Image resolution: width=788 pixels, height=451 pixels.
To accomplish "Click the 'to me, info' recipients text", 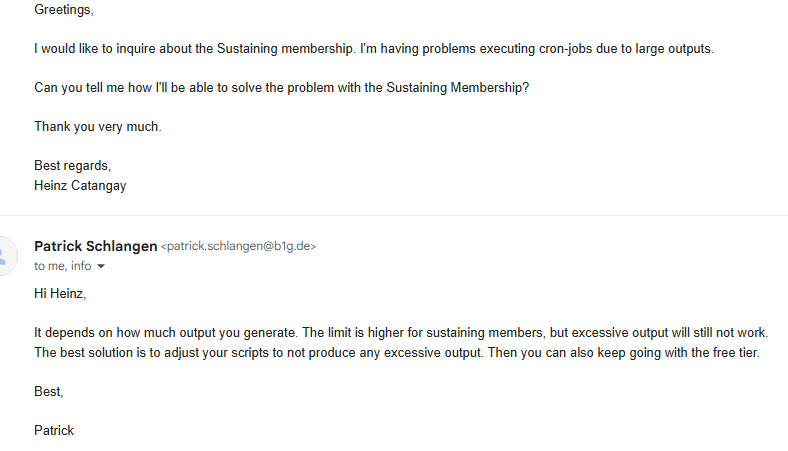I will [63, 266].
